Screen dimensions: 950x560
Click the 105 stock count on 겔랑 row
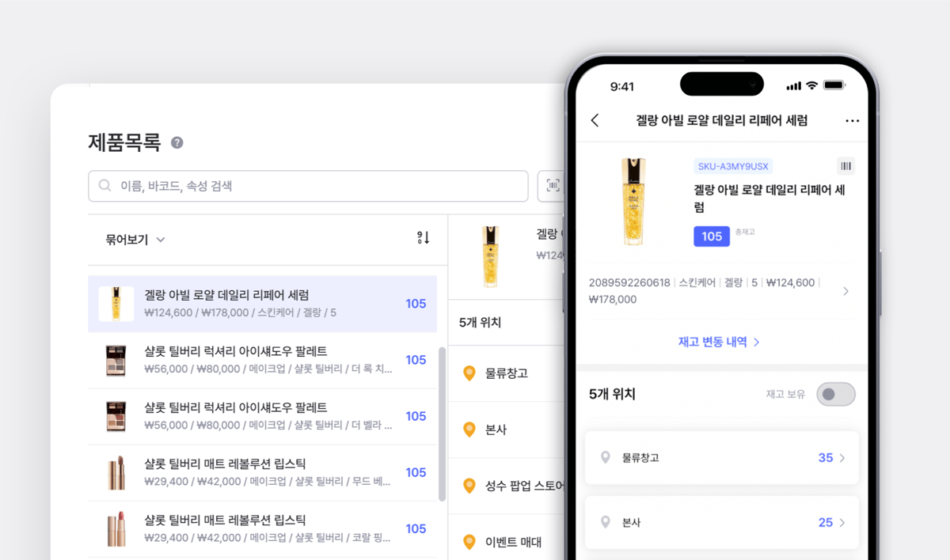(416, 304)
